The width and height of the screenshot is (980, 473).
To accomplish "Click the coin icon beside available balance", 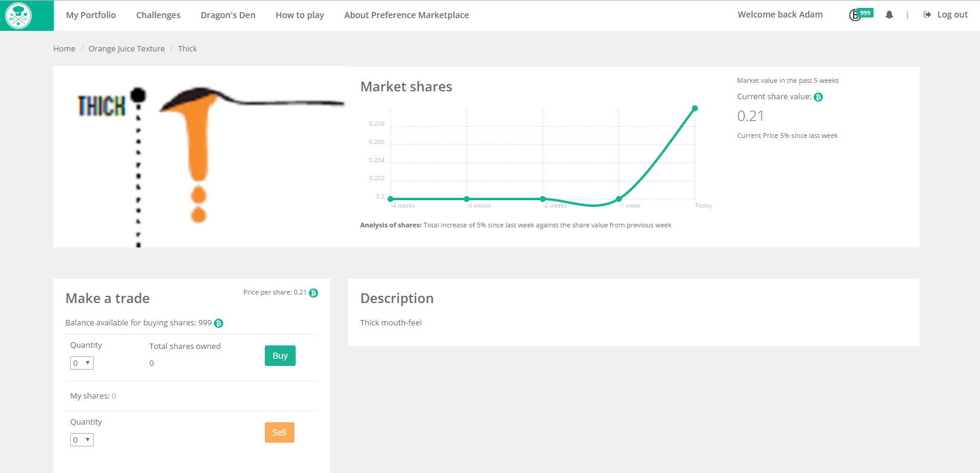I will coord(219,324).
